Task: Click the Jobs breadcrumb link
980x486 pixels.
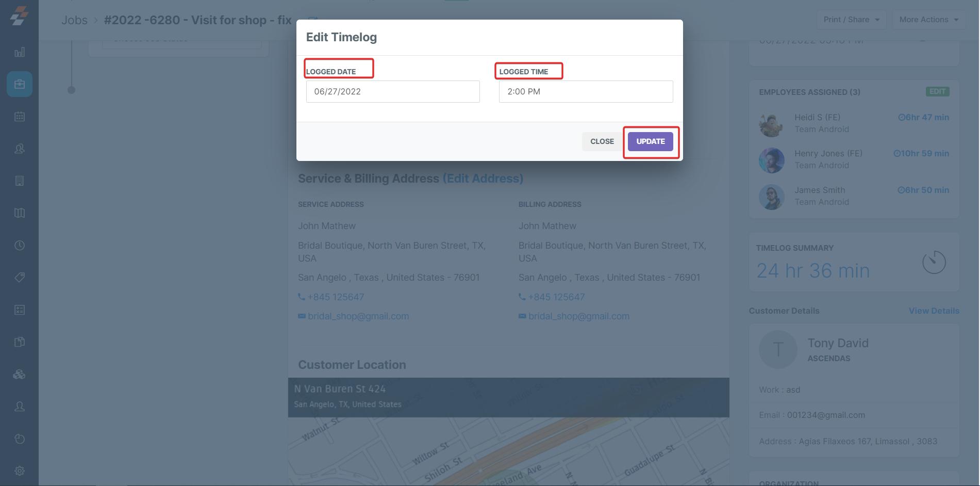Action: [x=75, y=20]
